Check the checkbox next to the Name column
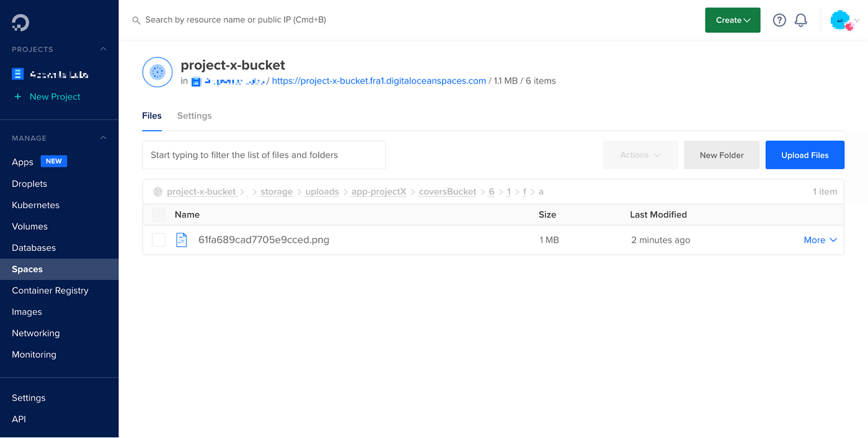 click(159, 214)
